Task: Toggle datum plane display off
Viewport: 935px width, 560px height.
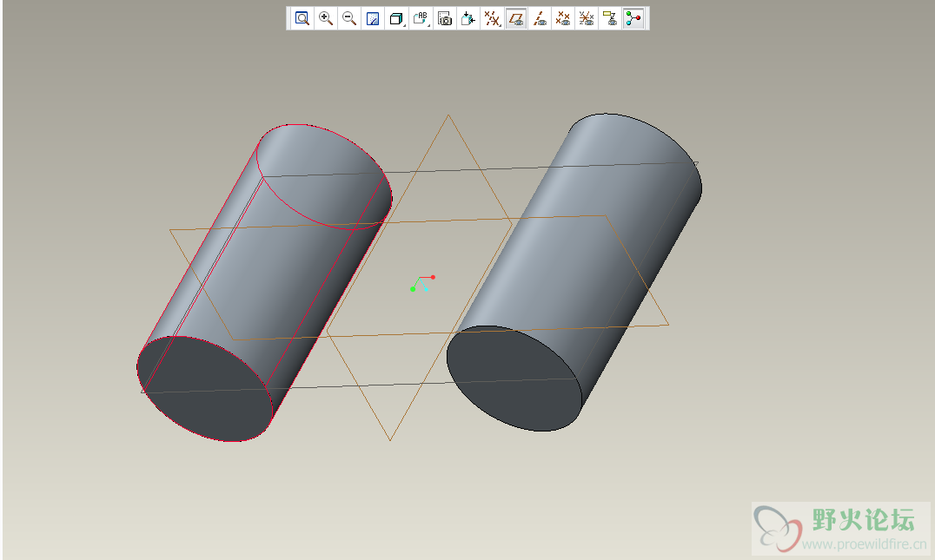Action: click(x=516, y=18)
